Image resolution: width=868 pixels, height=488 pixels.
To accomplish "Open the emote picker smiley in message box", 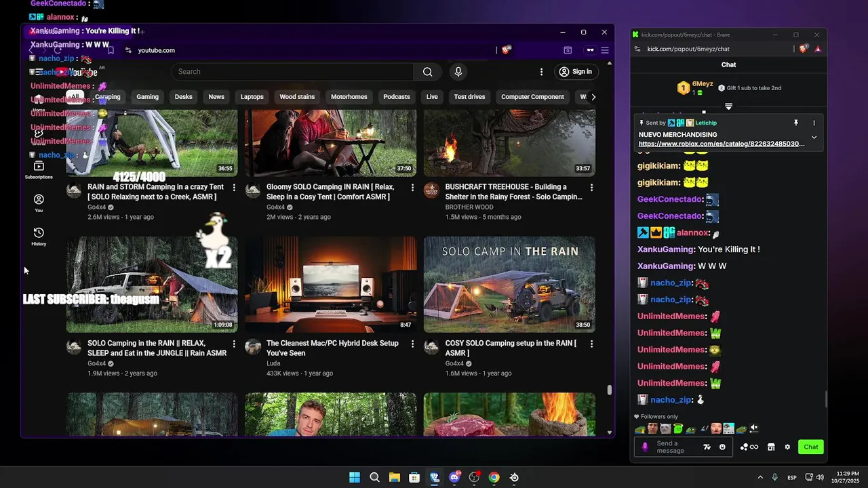I will (x=722, y=447).
